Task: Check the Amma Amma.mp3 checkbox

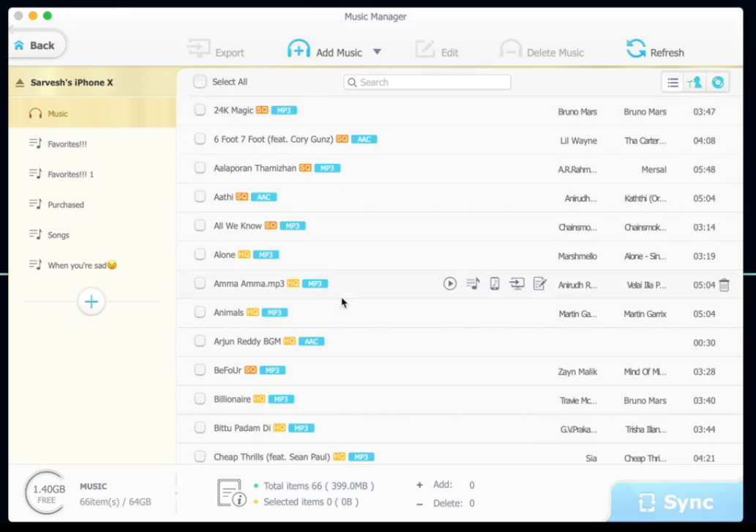Action: pyautogui.click(x=200, y=283)
